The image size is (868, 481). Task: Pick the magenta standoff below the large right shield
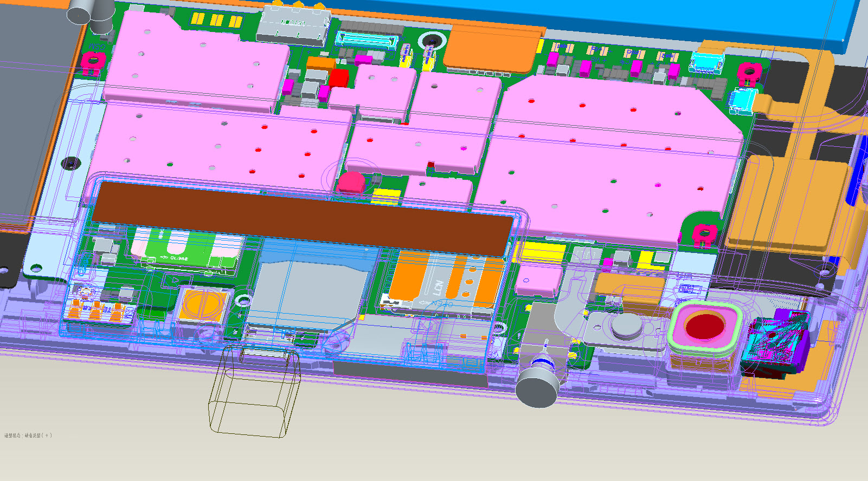[x=704, y=233]
